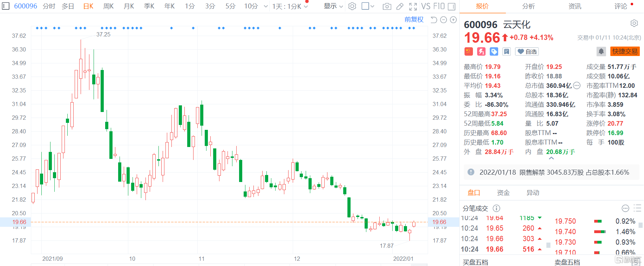
Task: Open the minute-interval dropdown after 10分
Action: 266,6
